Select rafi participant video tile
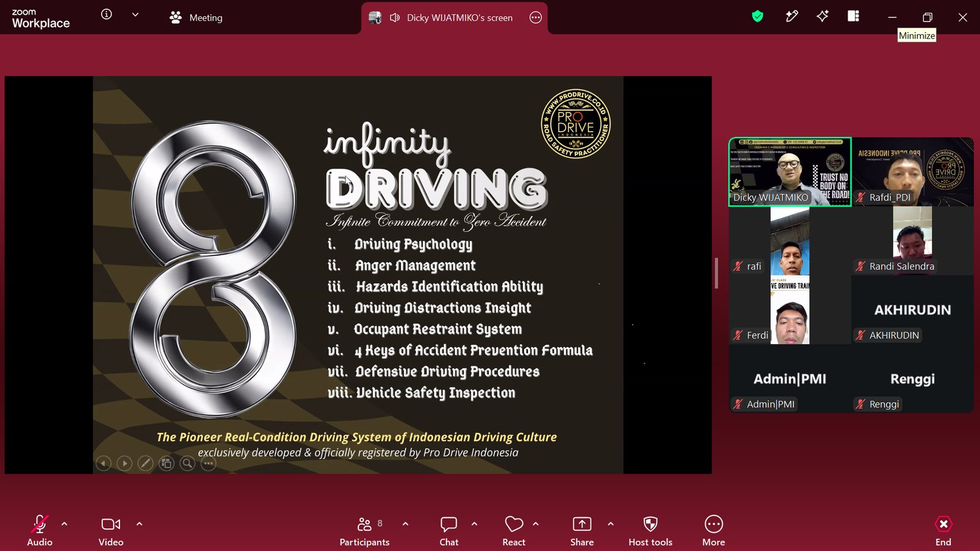This screenshot has height=551, width=980. 790,241
